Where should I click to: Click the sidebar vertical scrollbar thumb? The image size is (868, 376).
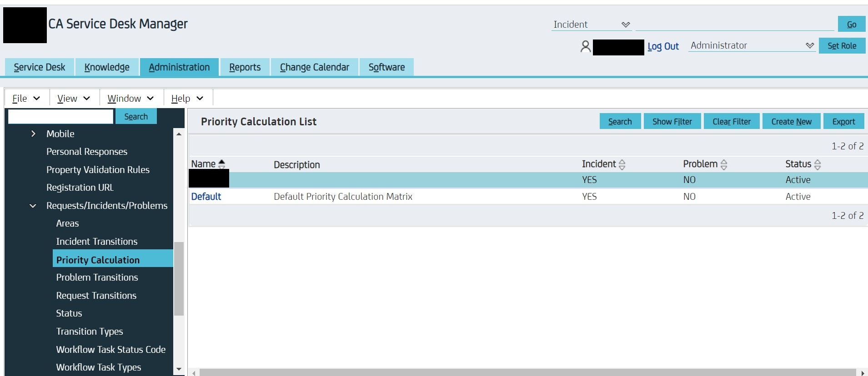tap(179, 278)
